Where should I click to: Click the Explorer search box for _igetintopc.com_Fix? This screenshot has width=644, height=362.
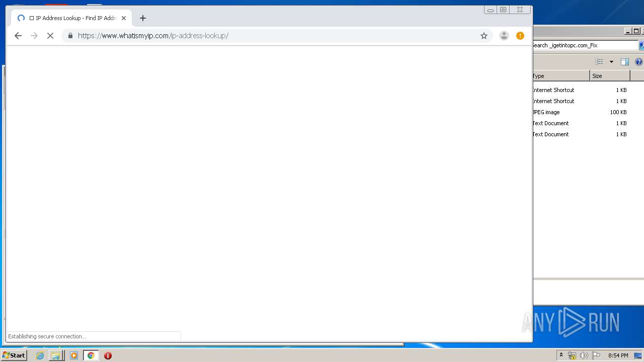(x=584, y=45)
